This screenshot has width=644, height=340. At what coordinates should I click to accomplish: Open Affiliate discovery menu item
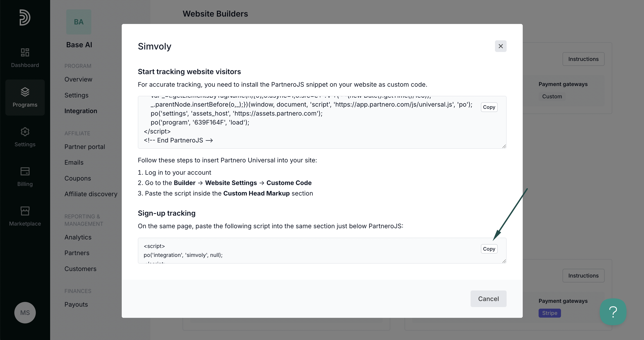91,194
